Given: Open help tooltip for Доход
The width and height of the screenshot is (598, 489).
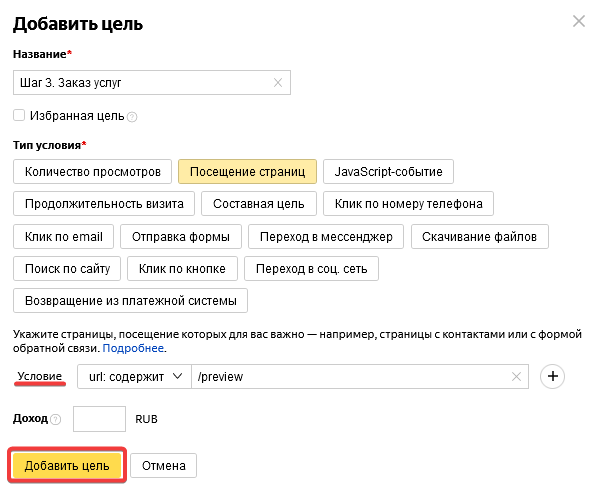Looking at the screenshot, I should tap(56, 420).
